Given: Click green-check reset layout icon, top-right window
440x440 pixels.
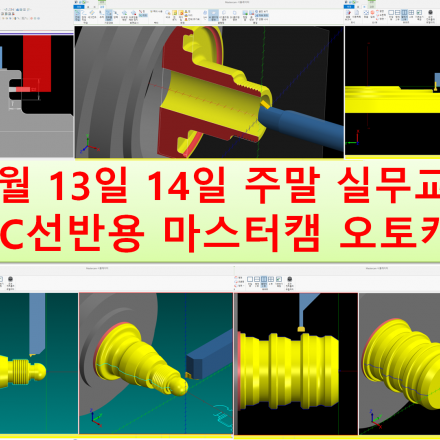Looking at the screenshot, I should pyautogui.click(x=419, y=13).
